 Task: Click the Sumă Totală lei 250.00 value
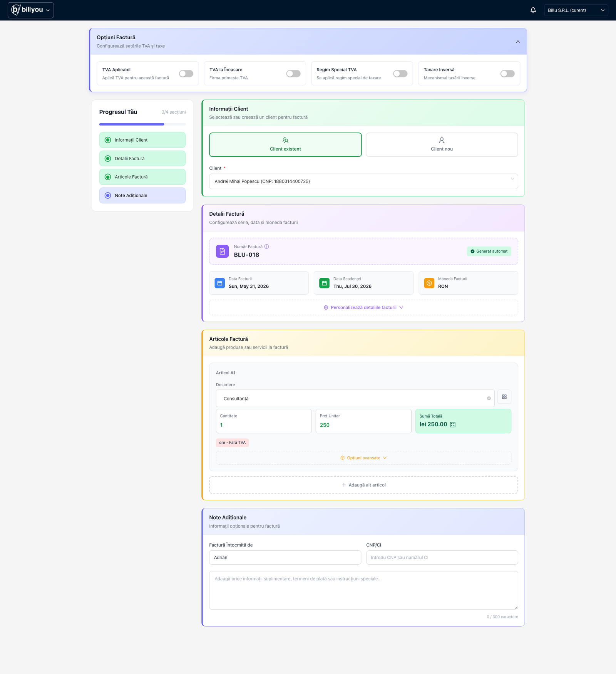pyautogui.click(x=434, y=424)
